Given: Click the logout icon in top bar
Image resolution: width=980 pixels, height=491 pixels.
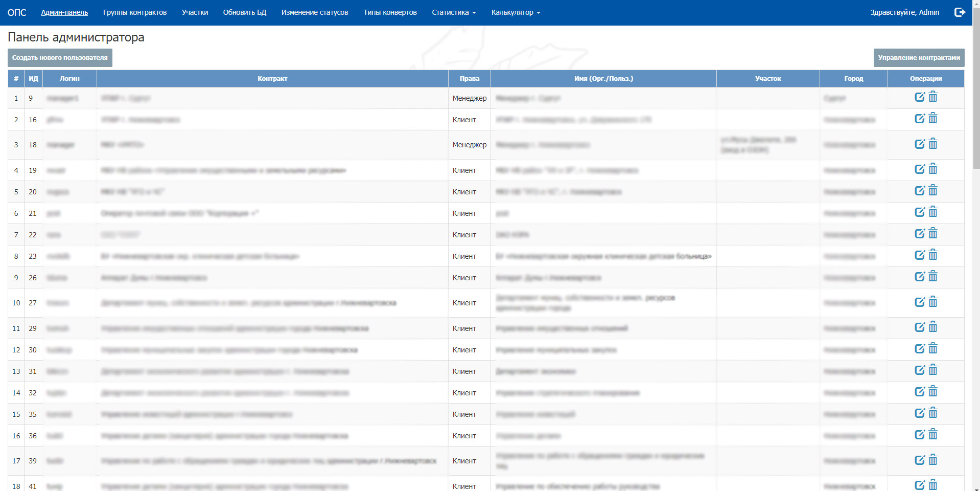Looking at the screenshot, I should click(960, 12).
